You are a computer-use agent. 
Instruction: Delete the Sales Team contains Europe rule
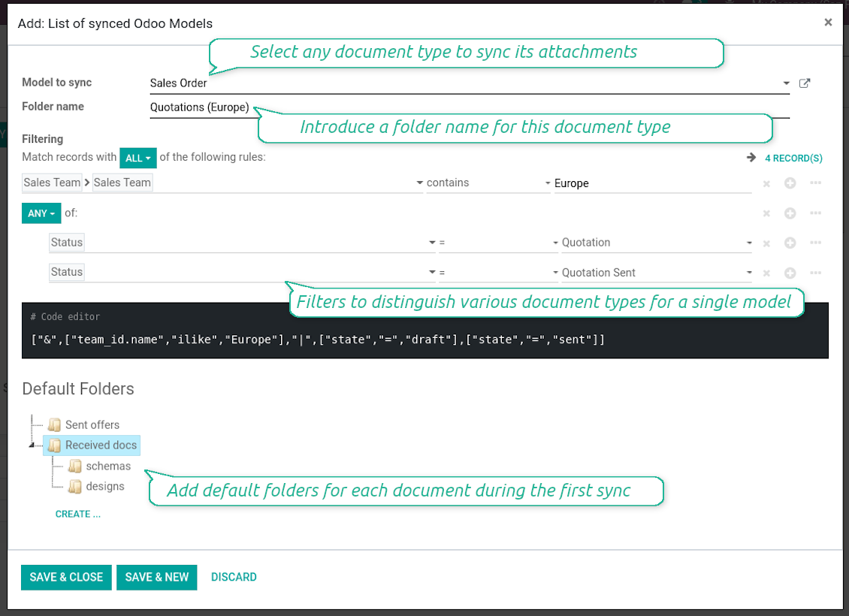click(766, 183)
